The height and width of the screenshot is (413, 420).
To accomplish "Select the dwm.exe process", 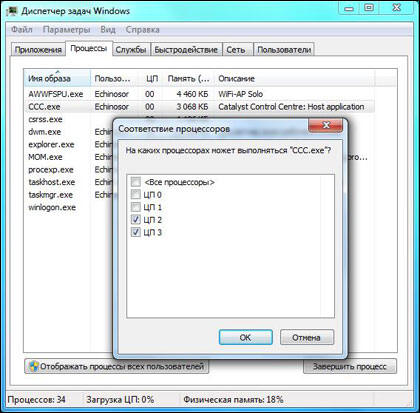I will 45,132.
